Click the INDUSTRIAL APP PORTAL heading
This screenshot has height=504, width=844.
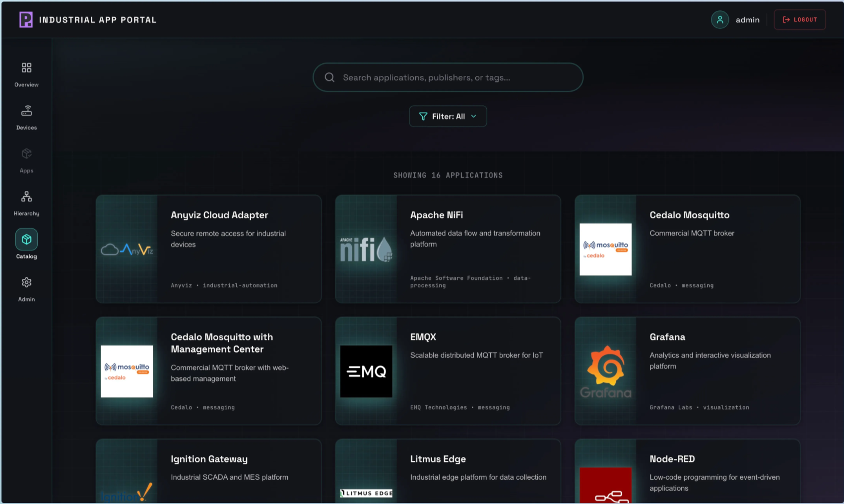point(98,20)
